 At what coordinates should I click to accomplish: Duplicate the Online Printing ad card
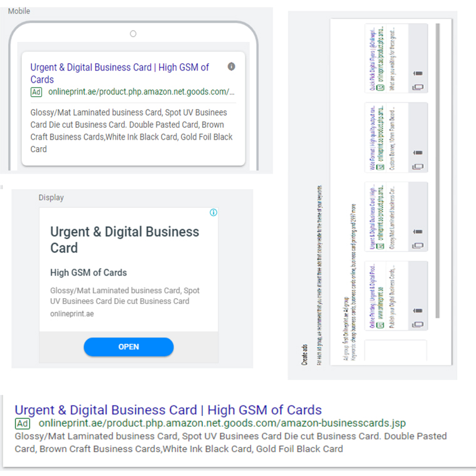pyautogui.click(x=418, y=325)
